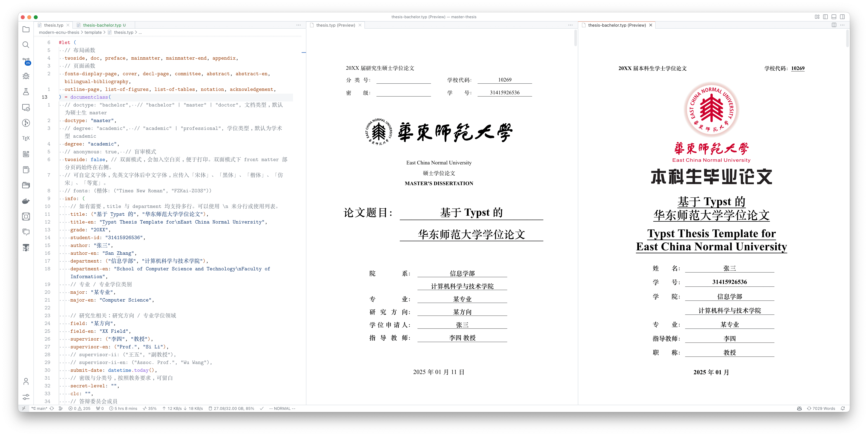
Task: Expand the modern-ecnu-thesis breadcrumb segment
Action: tap(59, 32)
